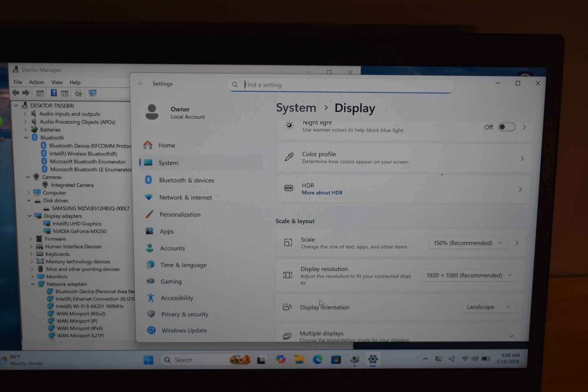Click the Accessibility figure icon
This screenshot has width=588, height=392.
click(151, 298)
